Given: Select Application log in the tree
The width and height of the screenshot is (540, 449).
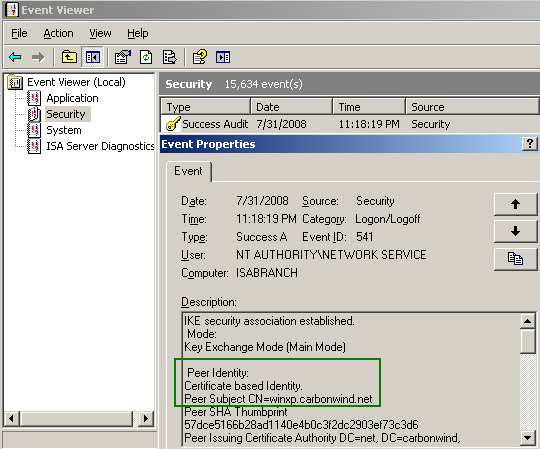Looking at the screenshot, I should point(72,98).
